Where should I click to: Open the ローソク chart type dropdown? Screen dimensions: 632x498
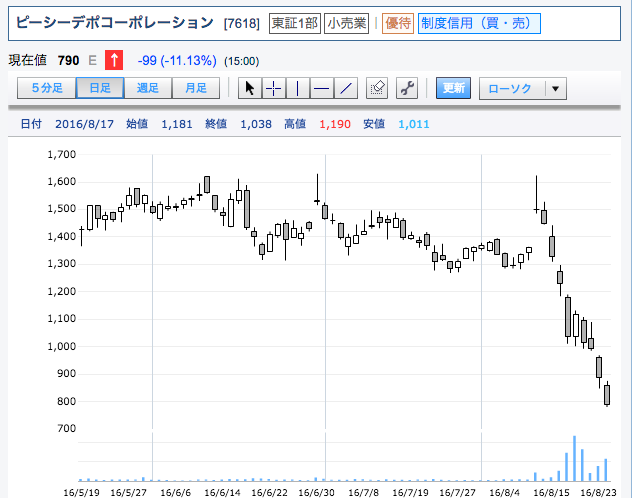coord(523,89)
